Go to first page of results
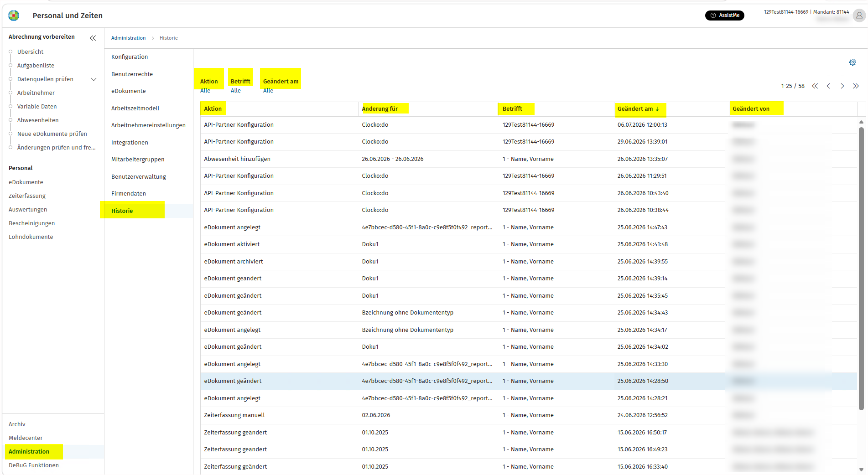The image size is (868, 475). [x=815, y=86]
